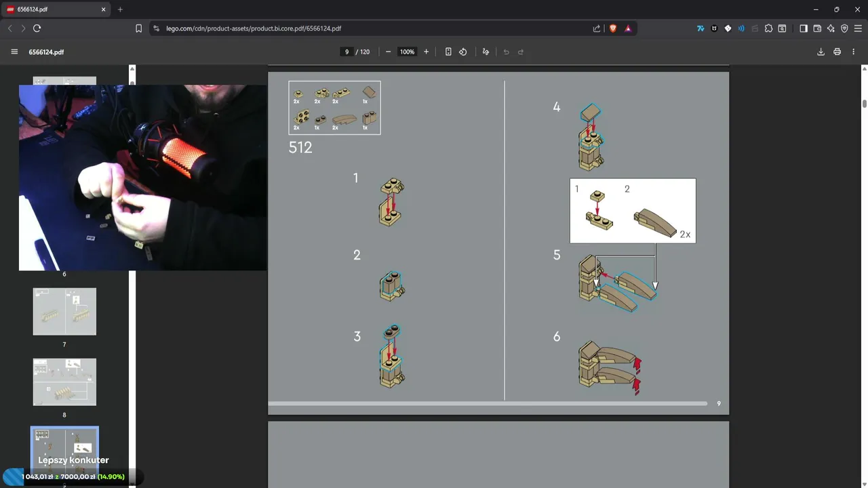Open PDF viewer more actions menu
The height and width of the screenshot is (488, 868).
[x=853, y=52]
